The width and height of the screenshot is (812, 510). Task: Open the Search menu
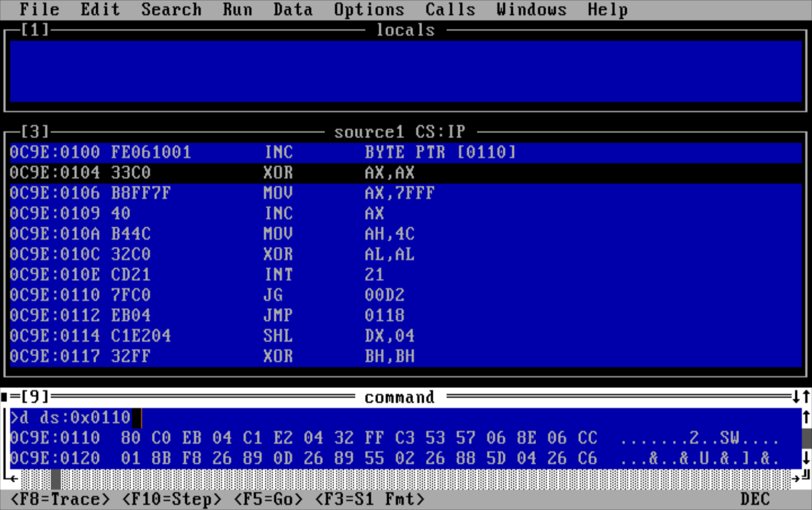point(171,9)
